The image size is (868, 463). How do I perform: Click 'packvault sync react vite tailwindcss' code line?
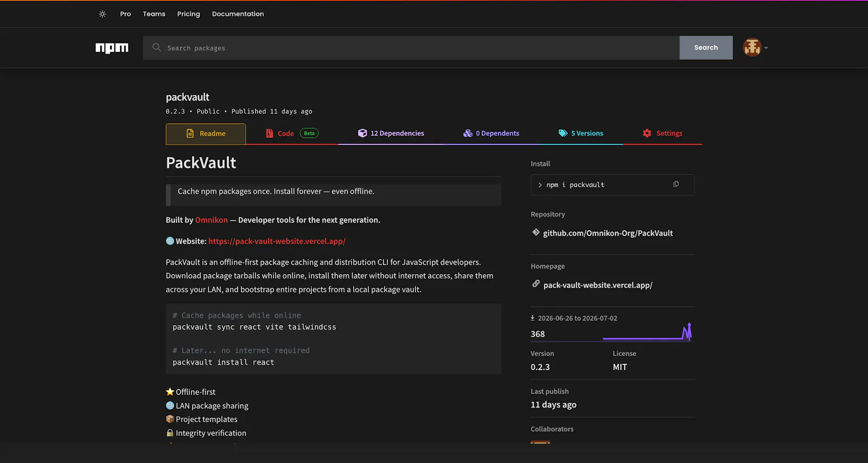pos(254,327)
